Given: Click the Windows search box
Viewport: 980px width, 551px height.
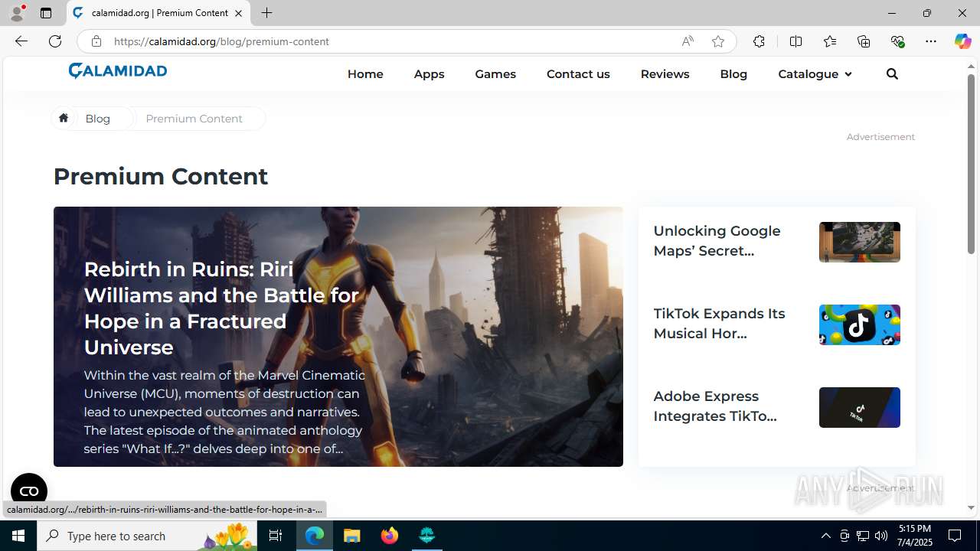Looking at the screenshot, I should coord(148,536).
